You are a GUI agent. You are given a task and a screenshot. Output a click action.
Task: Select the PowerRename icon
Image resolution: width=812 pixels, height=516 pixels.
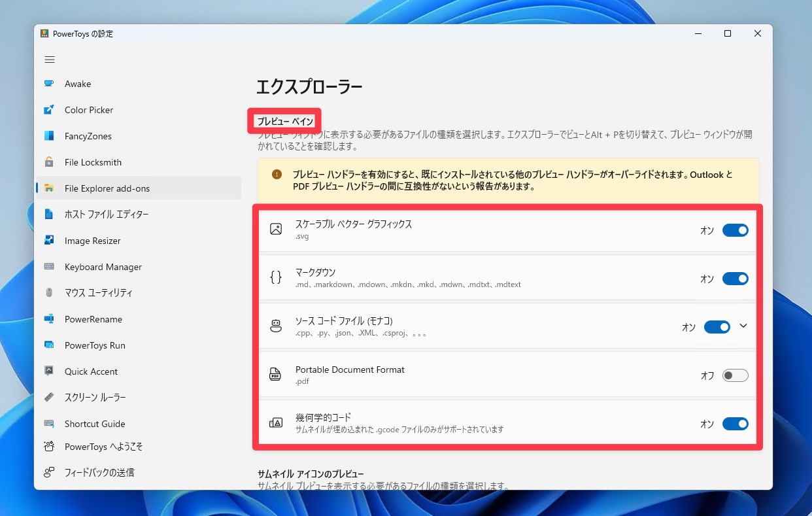click(49, 319)
